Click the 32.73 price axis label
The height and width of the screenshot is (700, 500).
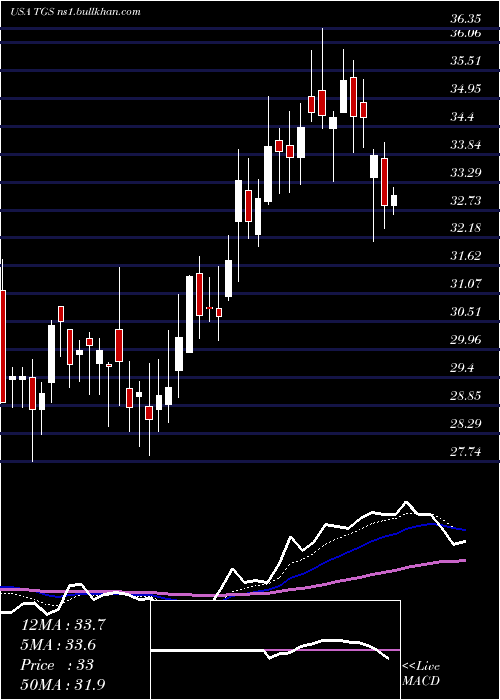465,200
